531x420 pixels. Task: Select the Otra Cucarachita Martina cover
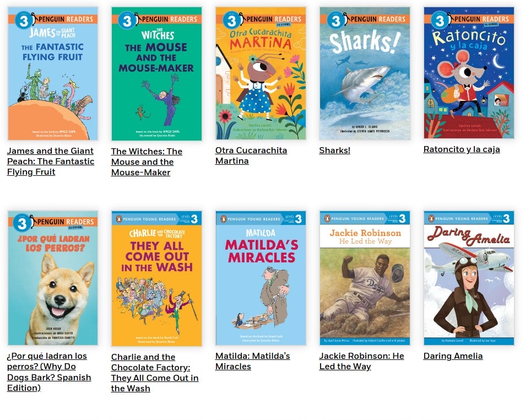point(261,73)
